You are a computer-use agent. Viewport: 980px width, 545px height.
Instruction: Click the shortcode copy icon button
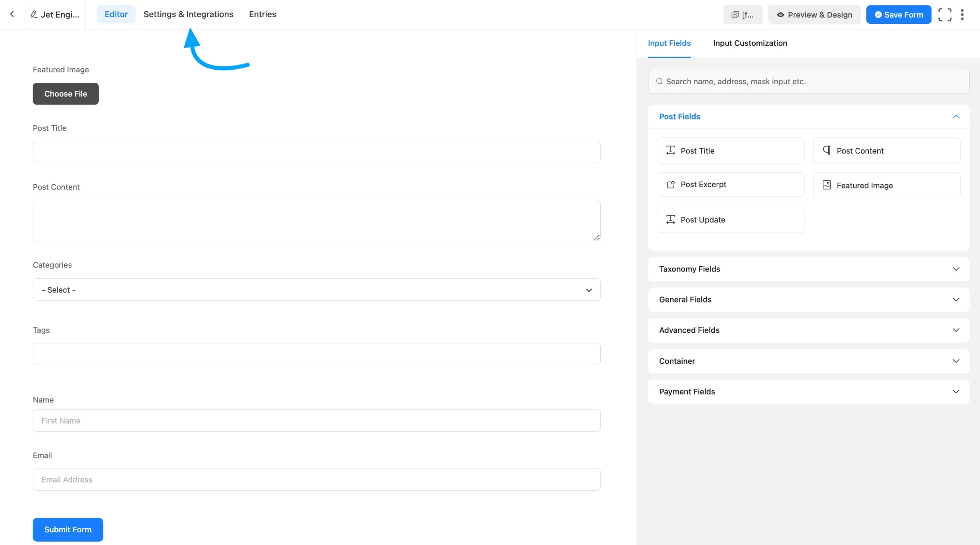742,15
